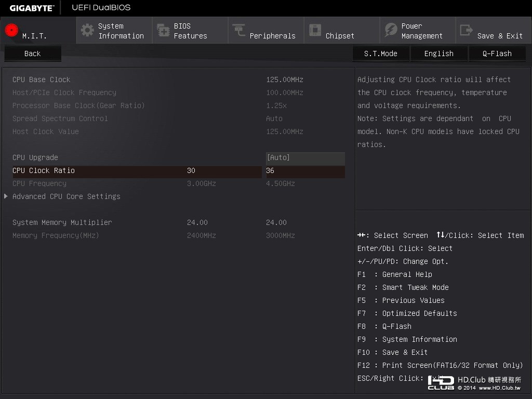Click F5 Previous Values hint
The image size is (532, 399).
point(401,300)
